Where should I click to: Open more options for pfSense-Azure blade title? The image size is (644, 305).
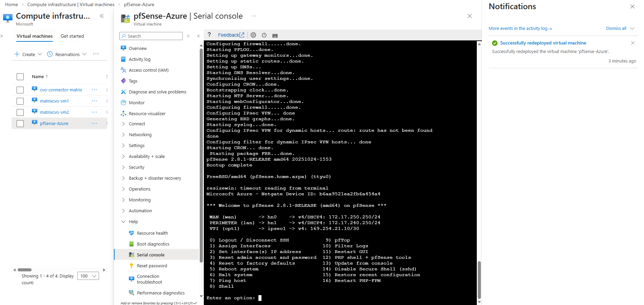(x=254, y=16)
